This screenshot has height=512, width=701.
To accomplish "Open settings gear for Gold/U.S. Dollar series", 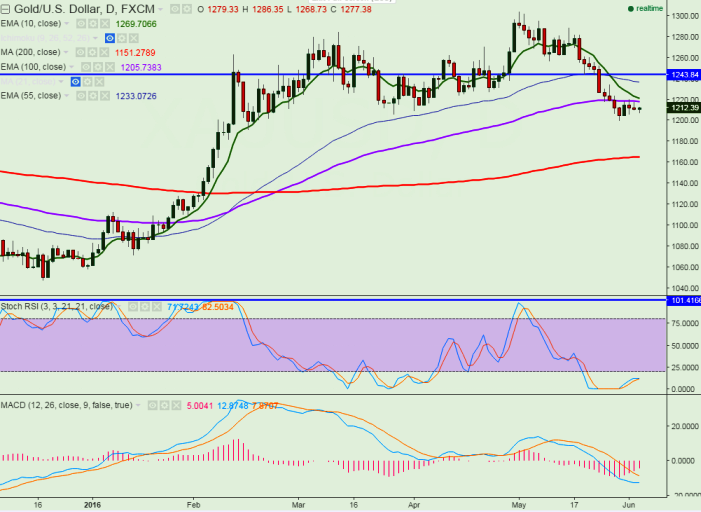I will [x=186, y=9].
